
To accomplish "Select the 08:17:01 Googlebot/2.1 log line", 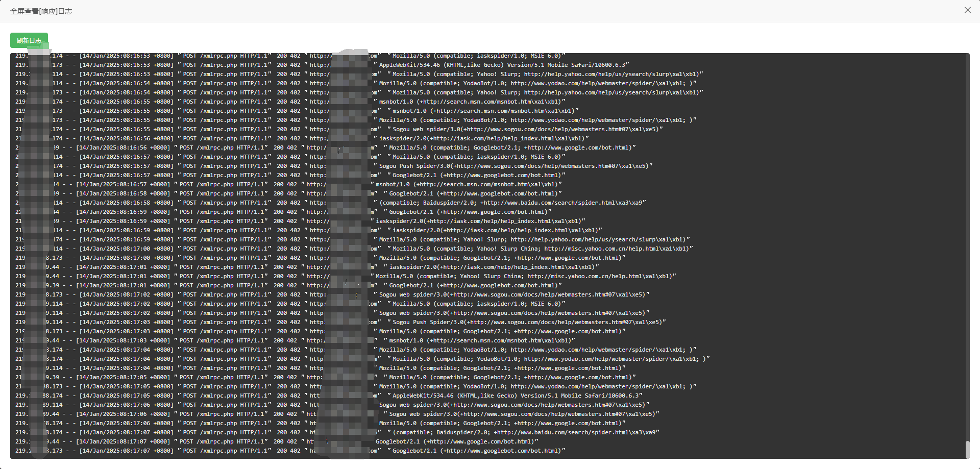I will 288,285.
